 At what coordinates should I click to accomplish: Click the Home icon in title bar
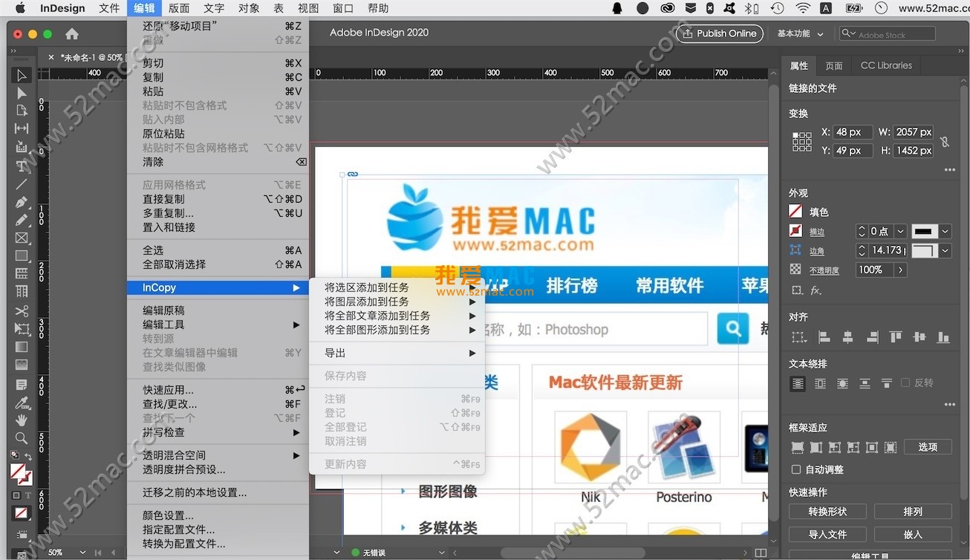point(72,33)
